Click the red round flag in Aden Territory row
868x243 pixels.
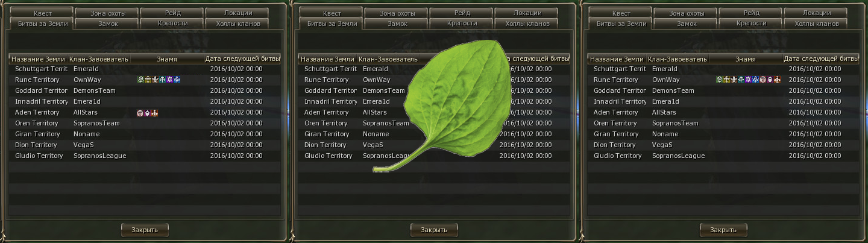coord(140,113)
